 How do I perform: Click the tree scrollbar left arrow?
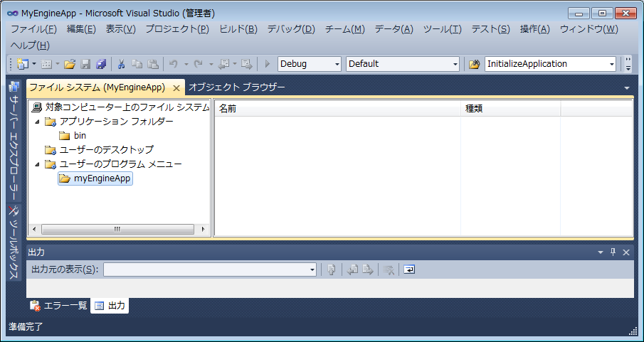[34, 229]
